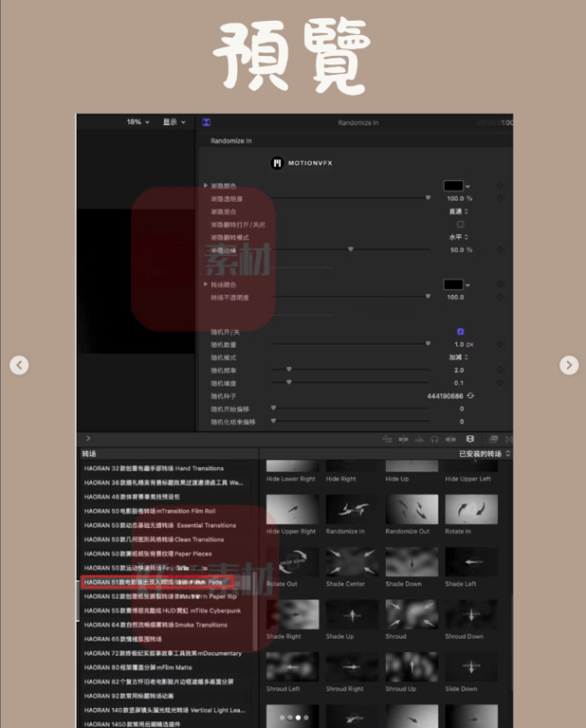Click the effects browser windows icon
The height and width of the screenshot is (728, 586).
click(494, 439)
